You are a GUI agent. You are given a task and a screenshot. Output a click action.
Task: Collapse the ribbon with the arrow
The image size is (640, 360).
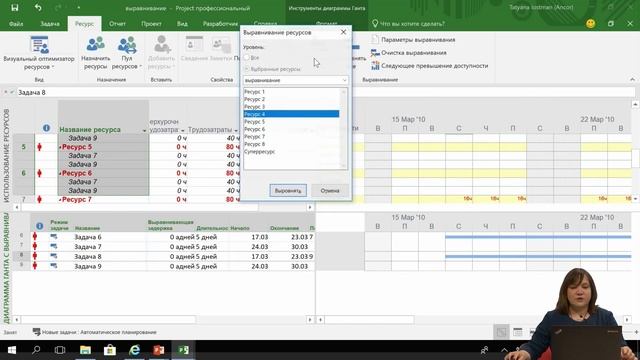coord(632,79)
